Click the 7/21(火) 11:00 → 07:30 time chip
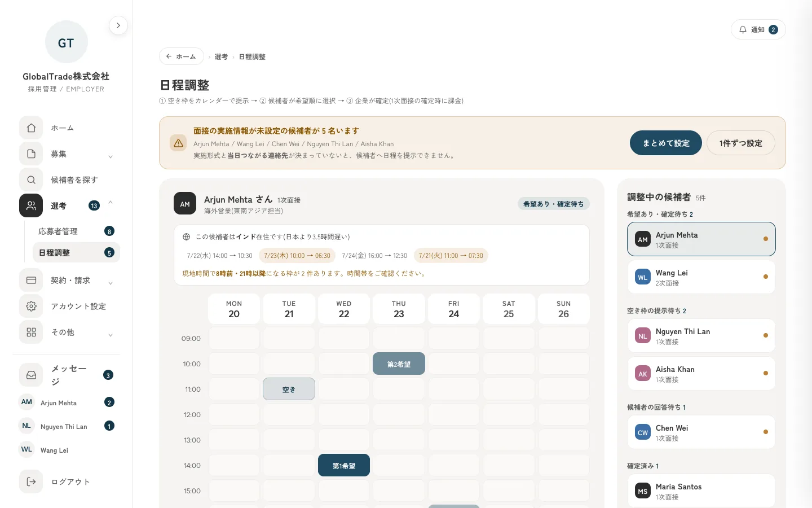Viewport: 812px width, 508px height. point(451,256)
